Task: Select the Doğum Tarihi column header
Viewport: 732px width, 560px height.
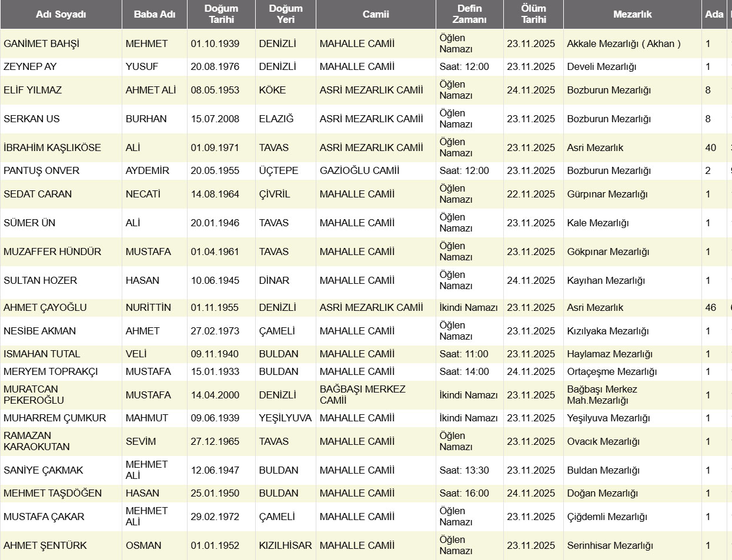Action: [221, 14]
